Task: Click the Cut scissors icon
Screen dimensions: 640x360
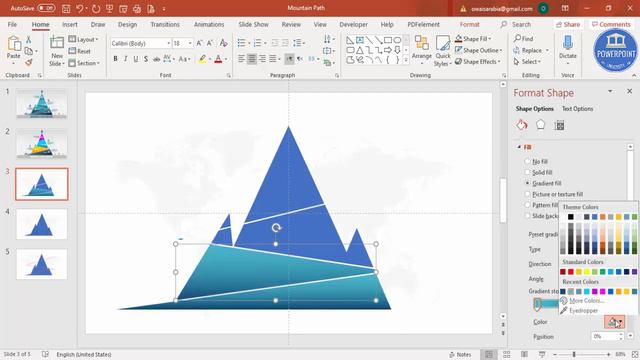Action: (x=29, y=40)
